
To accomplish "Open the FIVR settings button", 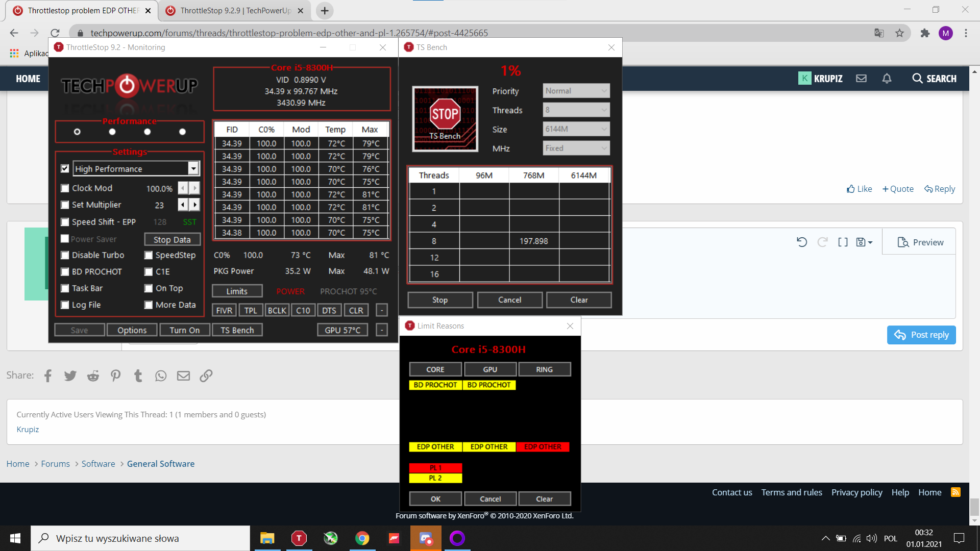I will tap(224, 310).
